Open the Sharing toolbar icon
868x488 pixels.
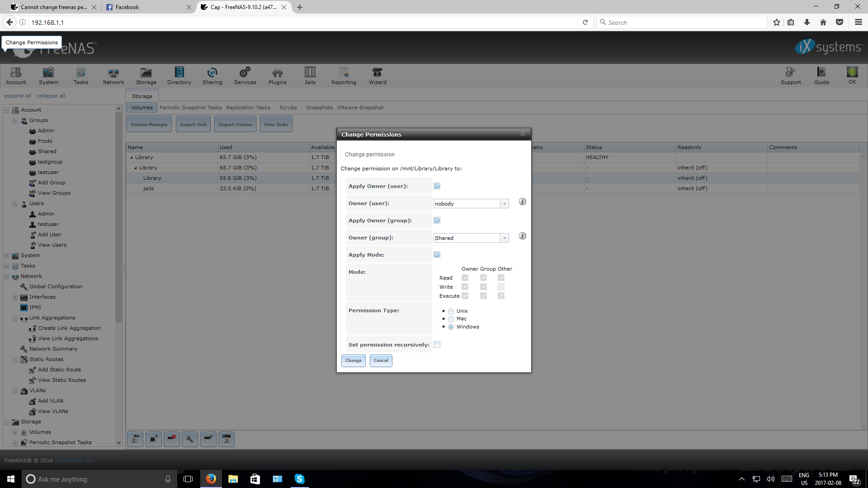(212, 75)
